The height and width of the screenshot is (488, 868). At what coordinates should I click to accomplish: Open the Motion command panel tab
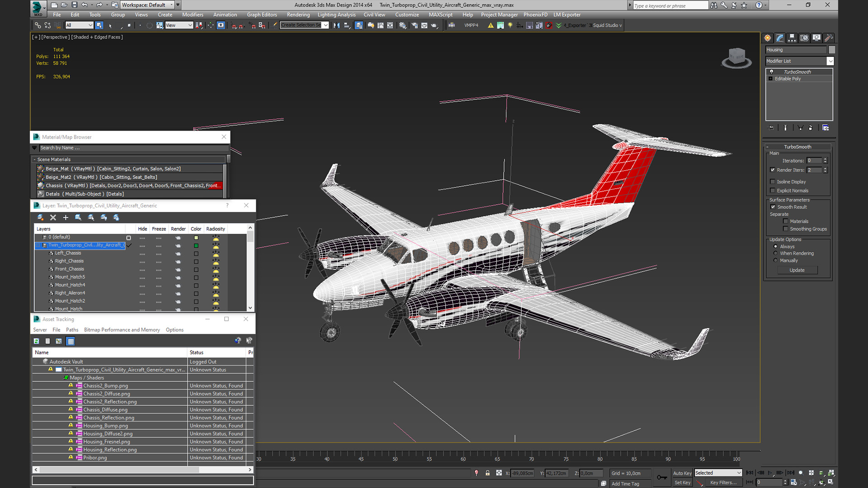pyautogui.click(x=804, y=38)
